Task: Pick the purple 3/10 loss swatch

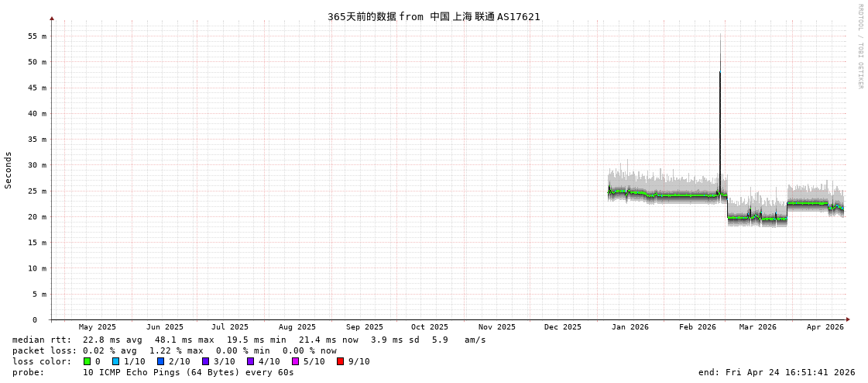Action: (x=205, y=361)
